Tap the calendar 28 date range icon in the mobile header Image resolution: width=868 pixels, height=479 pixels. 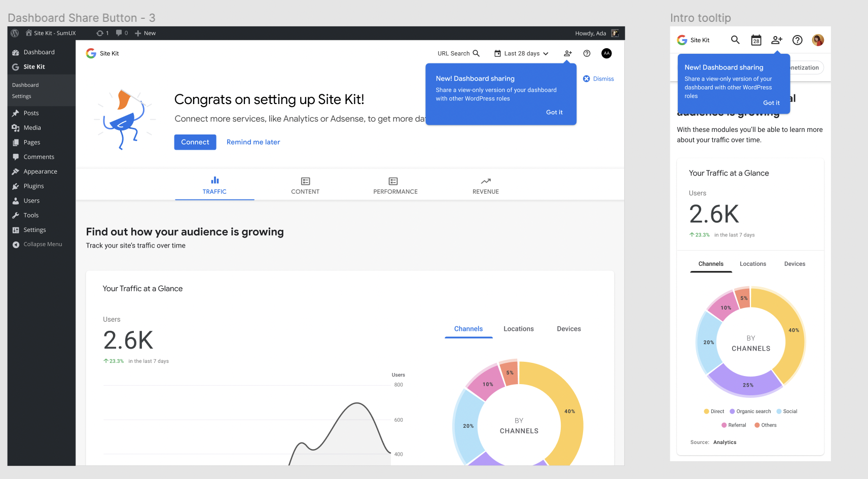pos(756,40)
